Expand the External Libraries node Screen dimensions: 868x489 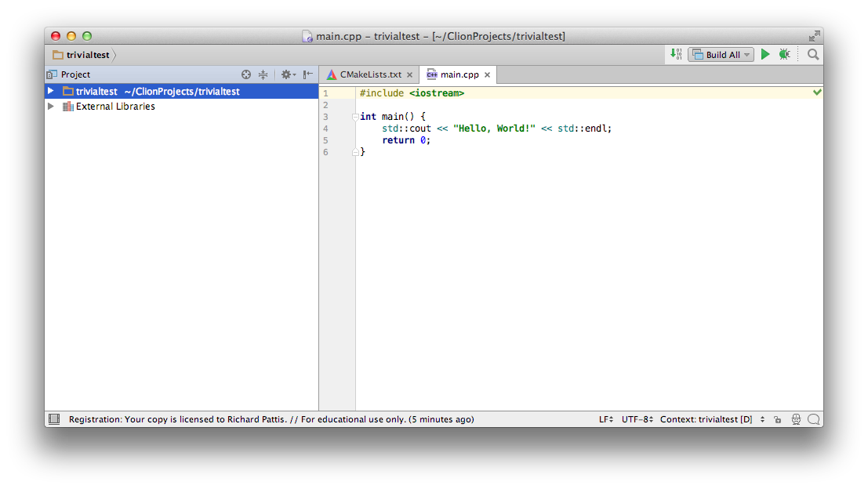coord(50,106)
